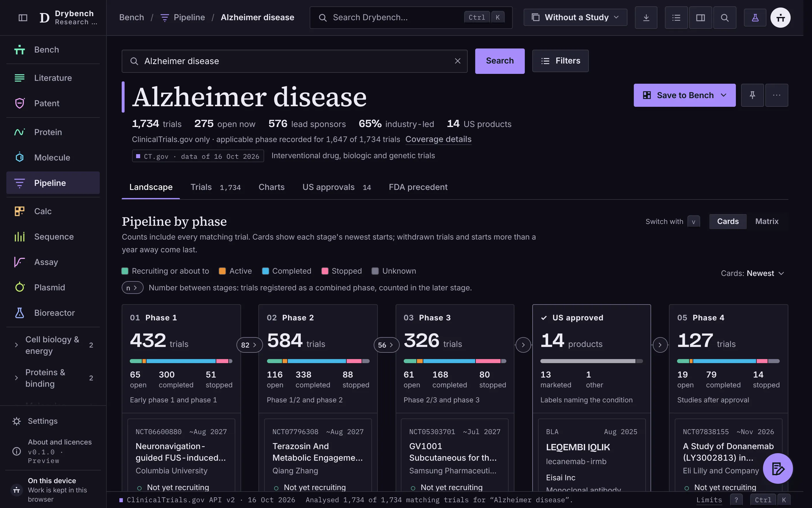Open the more options ellipsis menu
Image resolution: width=812 pixels, height=508 pixels.
coord(777,95)
